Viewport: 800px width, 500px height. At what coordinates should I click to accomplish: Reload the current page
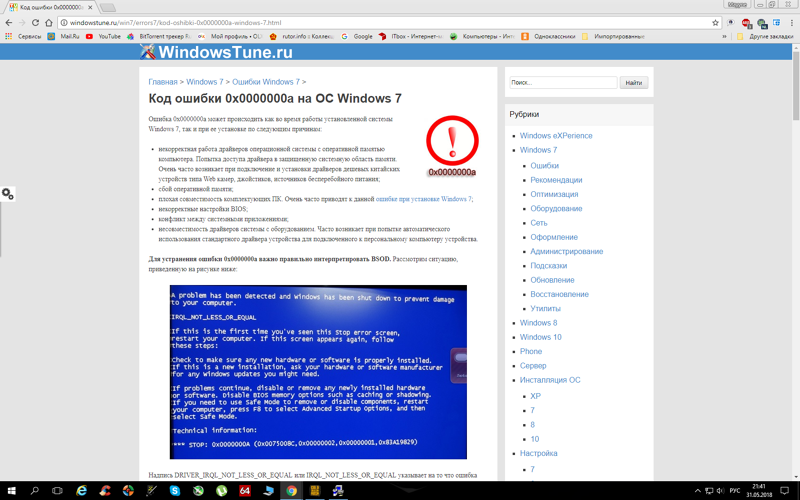click(35, 22)
